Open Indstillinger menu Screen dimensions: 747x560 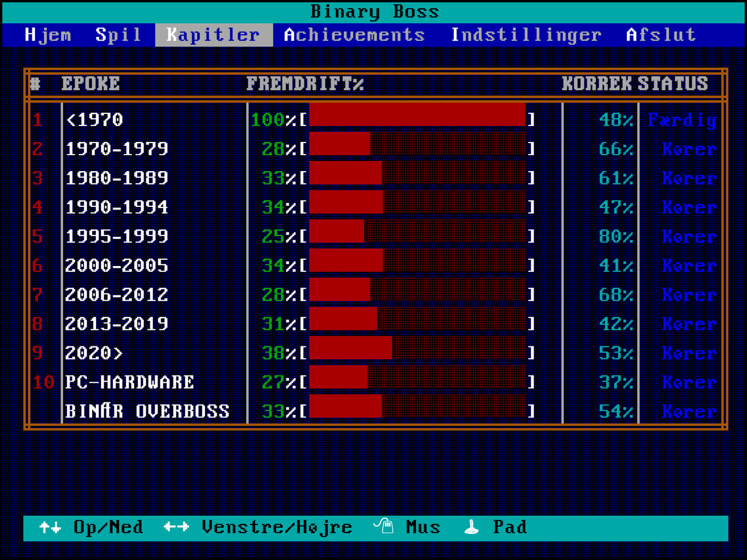[x=526, y=35]
